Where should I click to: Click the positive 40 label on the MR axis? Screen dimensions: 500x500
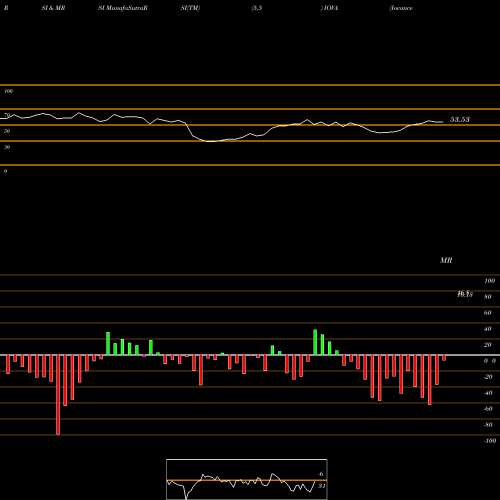pyautogui.click(x=488, y=329)
